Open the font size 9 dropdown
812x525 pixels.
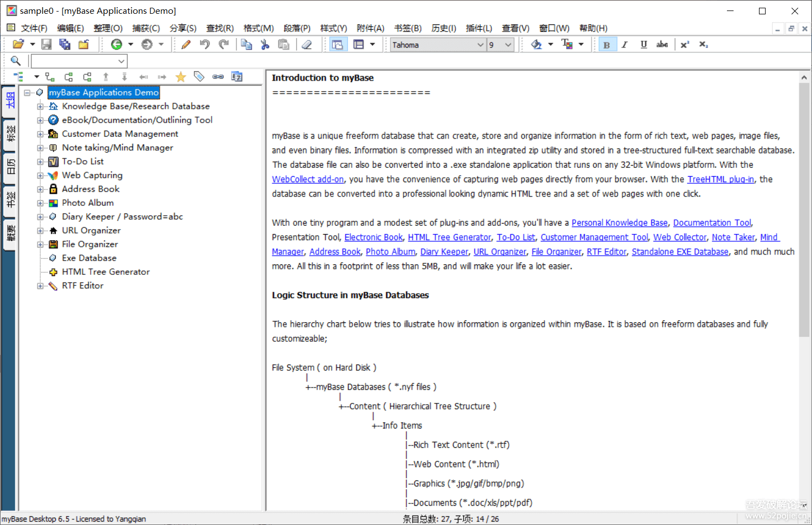click(x=508, y=45)
